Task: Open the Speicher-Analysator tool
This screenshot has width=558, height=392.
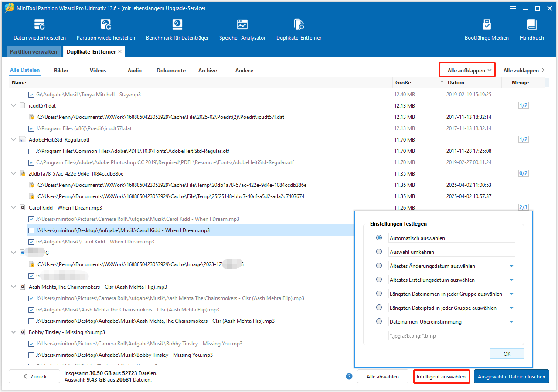Action: coord(242,30)
